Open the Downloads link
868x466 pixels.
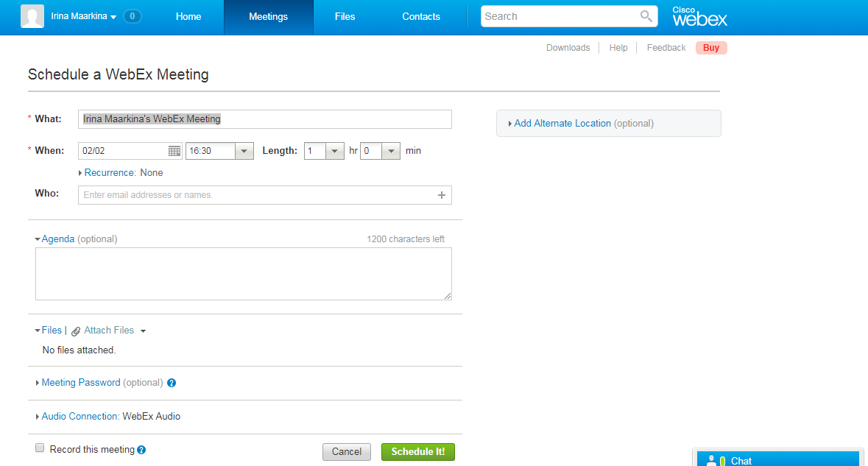point(568,47)
